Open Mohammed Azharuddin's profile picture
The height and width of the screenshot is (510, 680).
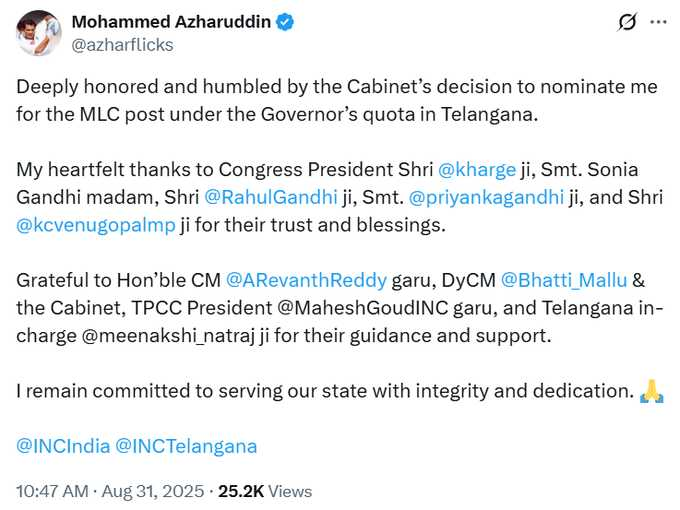pos(36,32)
